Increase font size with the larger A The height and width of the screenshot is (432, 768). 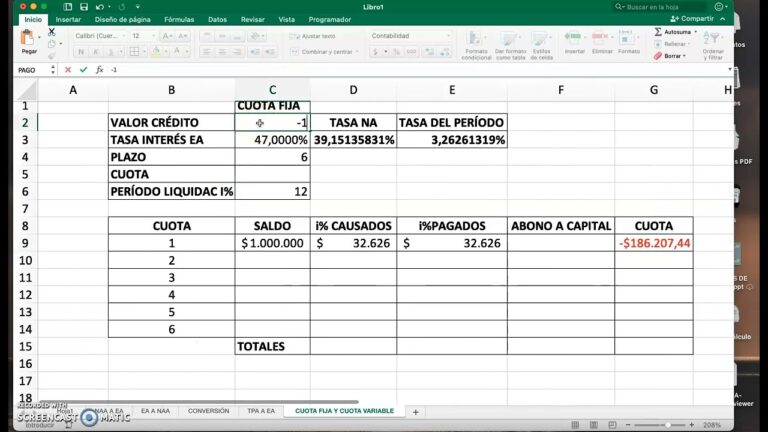pyautogui.click(x=167, y=36)
